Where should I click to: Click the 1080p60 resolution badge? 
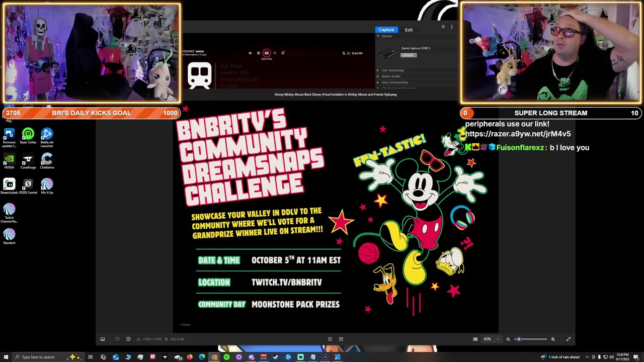pyautogui.click(x=408, y=55)
